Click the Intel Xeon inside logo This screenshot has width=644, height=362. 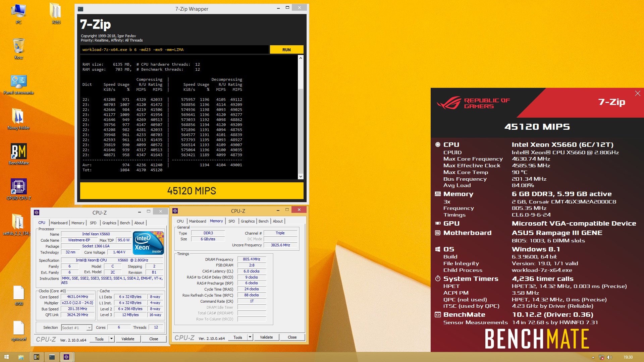148,242
